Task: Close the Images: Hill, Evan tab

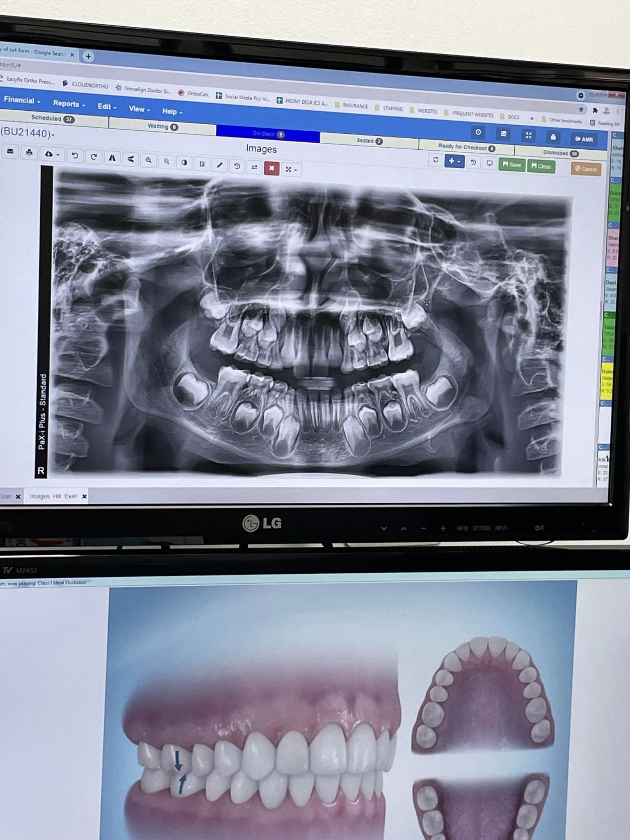Action: pyautogui.click(x=84, y=496)
